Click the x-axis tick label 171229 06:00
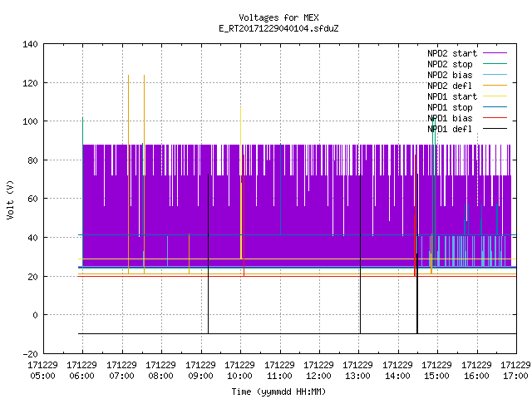This screenshot has width=532, height=399. click(x=82, y=371)
